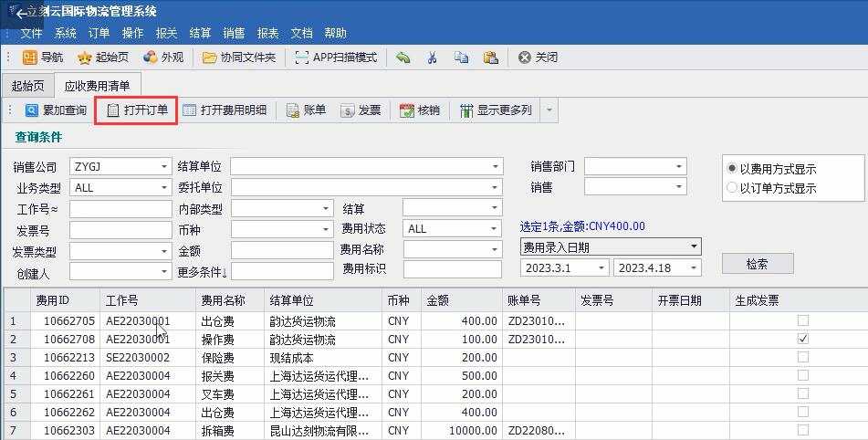Toggle 生成发票 checkbox for 操作费 row

[x=803, y=339]
